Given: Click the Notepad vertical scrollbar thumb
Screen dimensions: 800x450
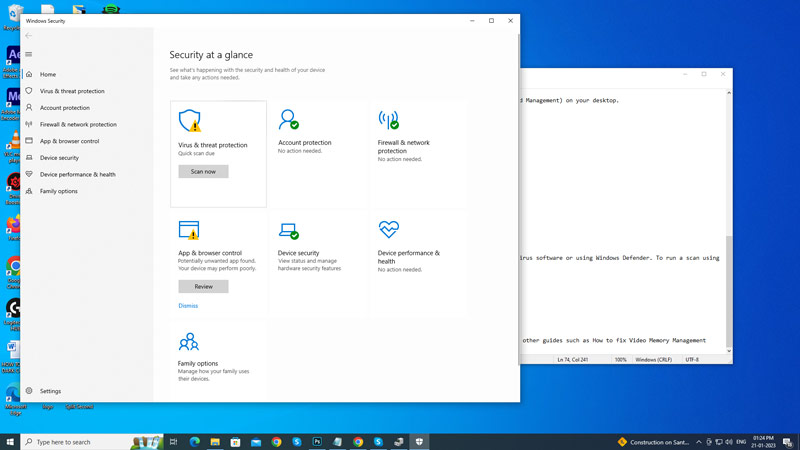Looking at the screenshot, I should pyautogui.click(x=729, y=291).
